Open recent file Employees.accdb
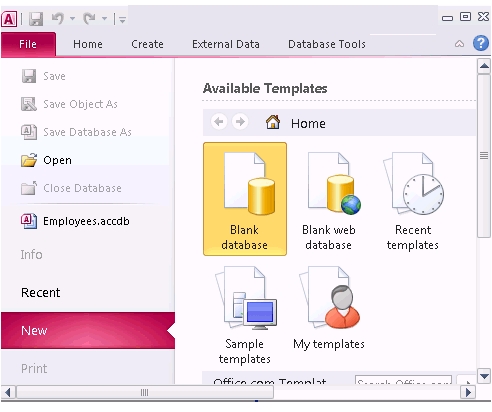 (85, 221)
